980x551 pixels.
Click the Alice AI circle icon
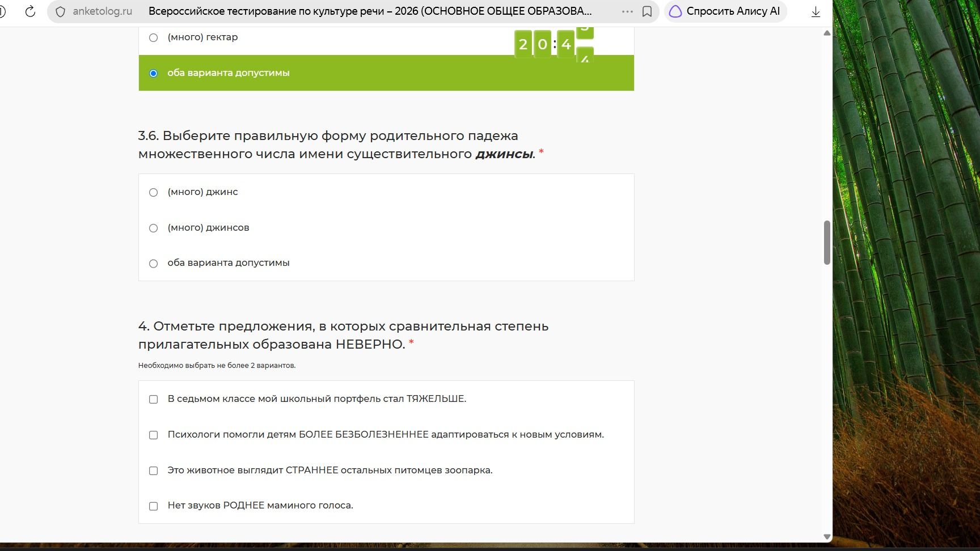675,11
